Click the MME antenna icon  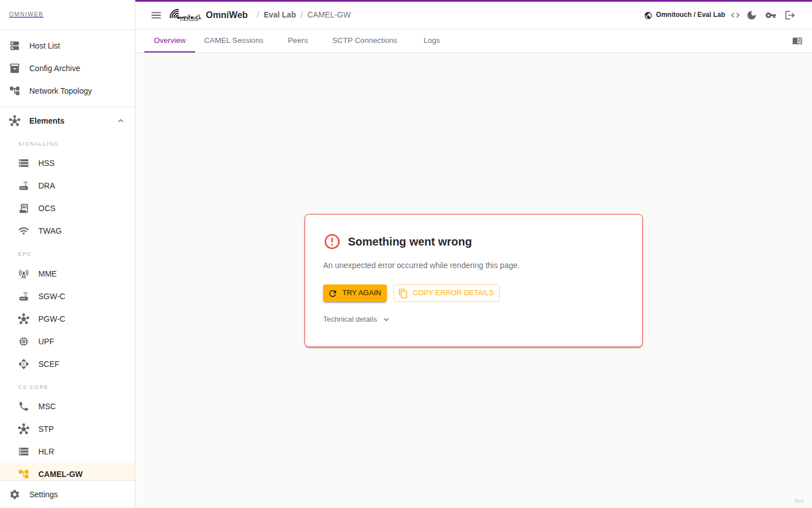coord(24,274)
